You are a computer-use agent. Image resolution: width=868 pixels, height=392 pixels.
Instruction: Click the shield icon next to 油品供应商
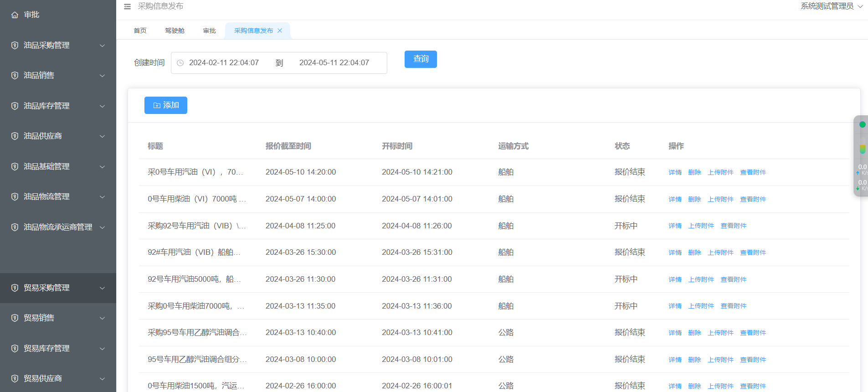coord(15,136)
